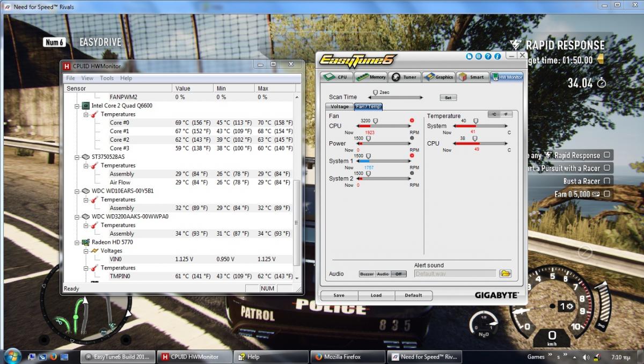Viewport: 644px width, 364px height.
Task: Toggle CPU fan alert indicator
Action: [x=412, y=120]
